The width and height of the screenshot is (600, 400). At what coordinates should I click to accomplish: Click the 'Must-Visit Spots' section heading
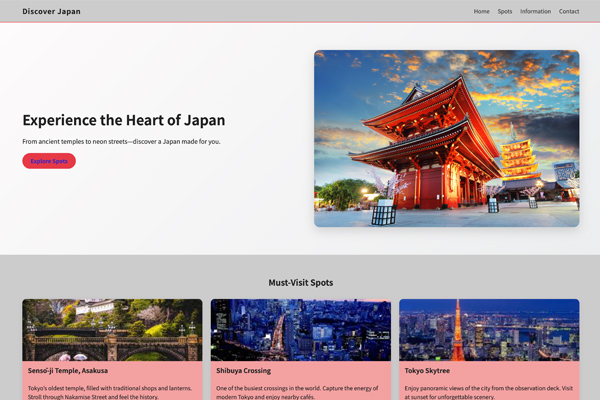coord(301,282)
